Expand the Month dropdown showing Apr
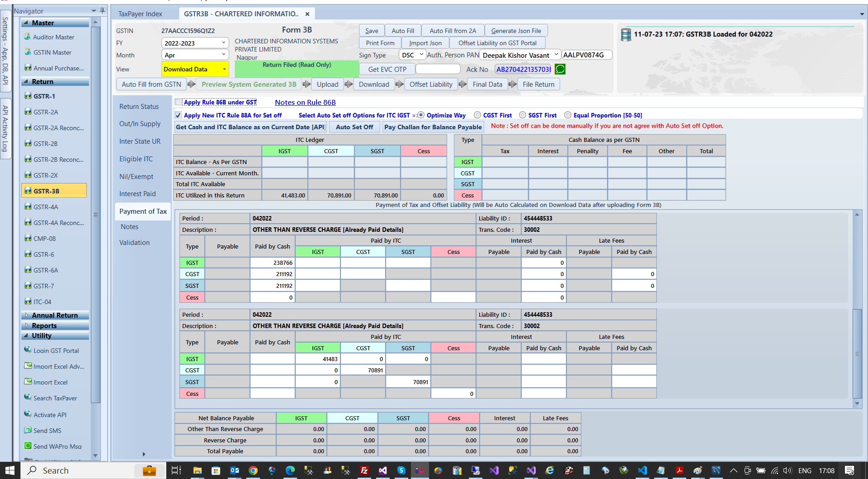Screen dimensions: 868x479 tap(223, 55)
